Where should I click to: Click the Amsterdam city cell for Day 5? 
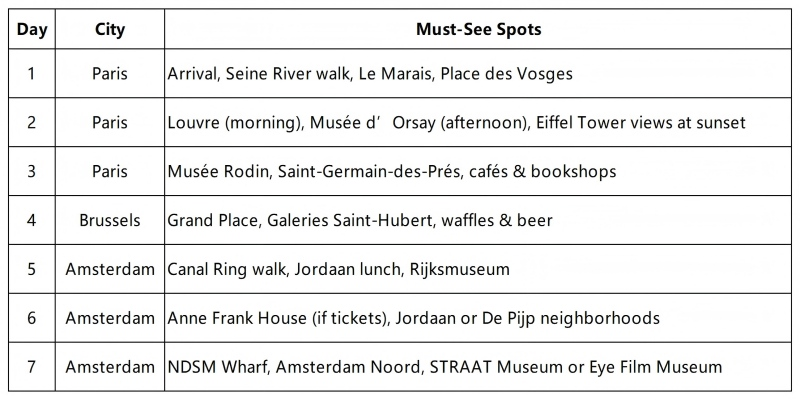pyautogui.click(x=110, y=269)
